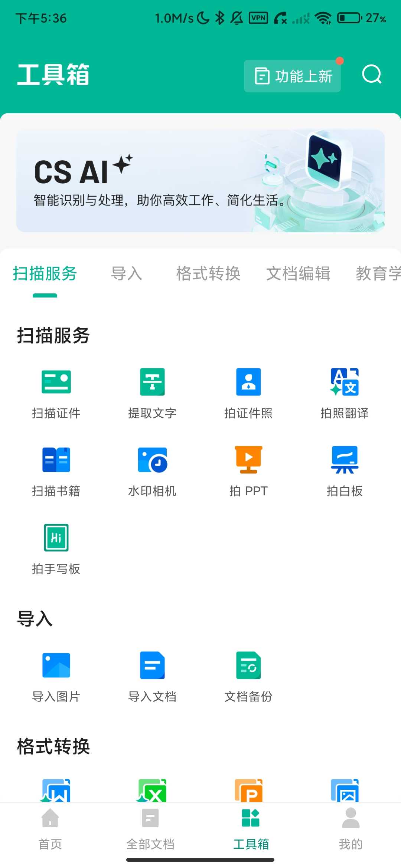Screen dimensions: 401x868
Task: Tap the 扫描服务 section heading
Action: (53, 336)
